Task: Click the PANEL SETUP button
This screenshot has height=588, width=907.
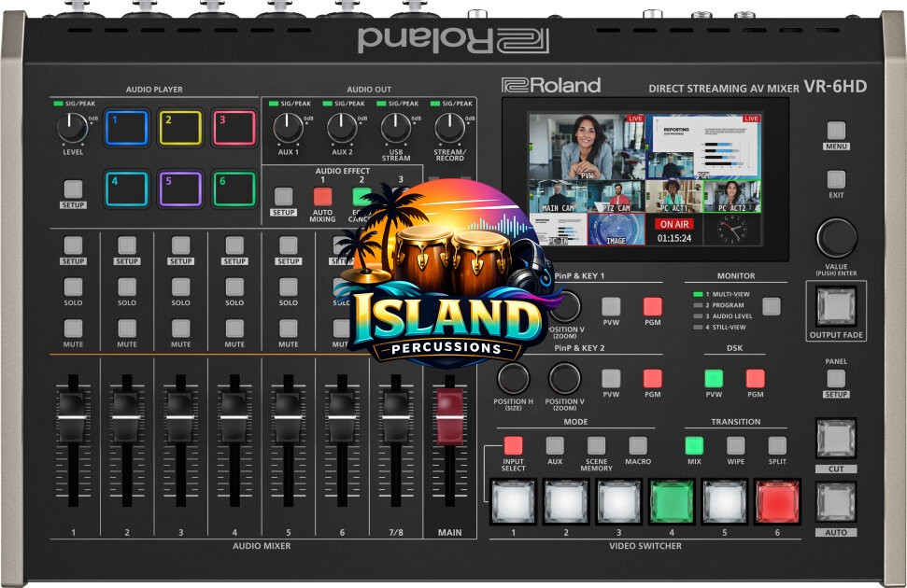Action: click(836, 378)
